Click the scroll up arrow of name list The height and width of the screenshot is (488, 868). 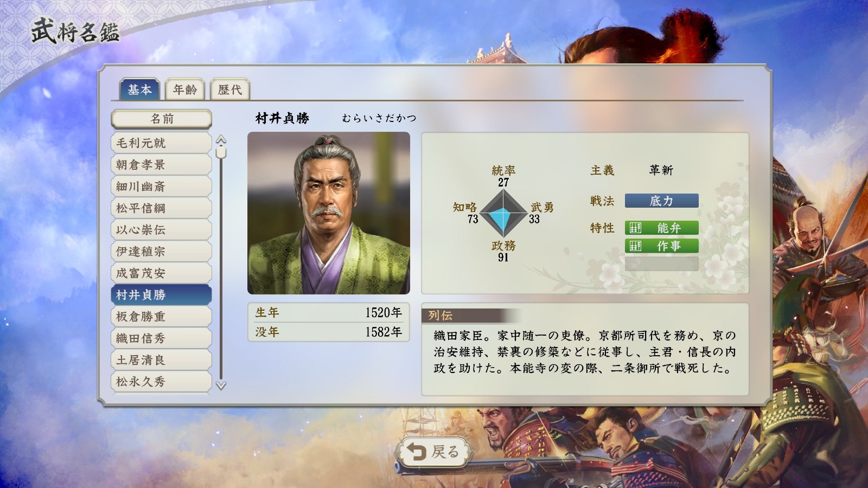pyautogui.click(x=221, y=140)
